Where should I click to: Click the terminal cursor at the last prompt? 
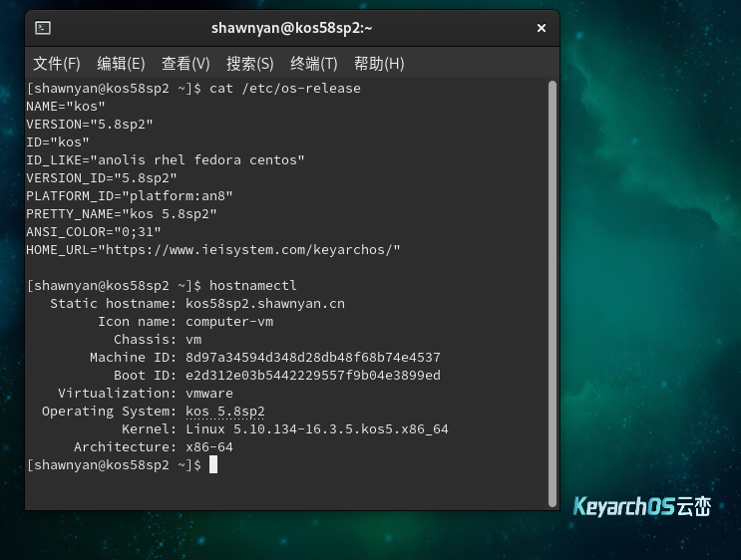tap(213, 464)
